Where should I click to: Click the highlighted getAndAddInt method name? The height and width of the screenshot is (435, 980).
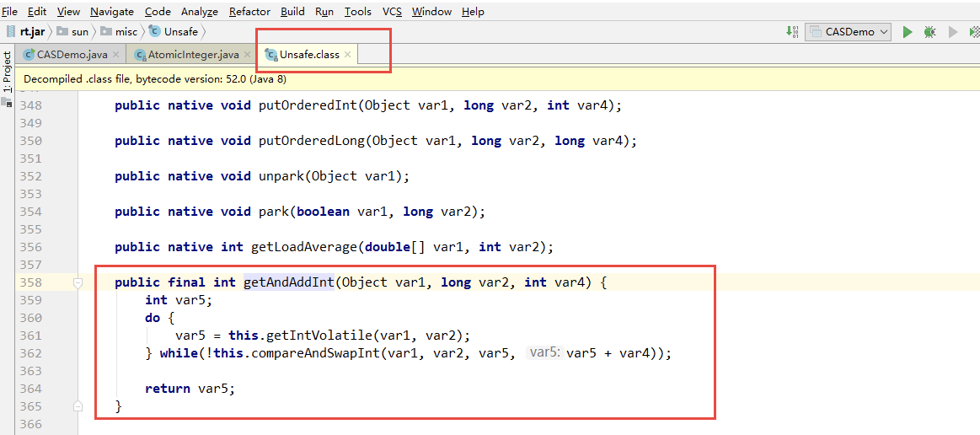tap(289, 282)
